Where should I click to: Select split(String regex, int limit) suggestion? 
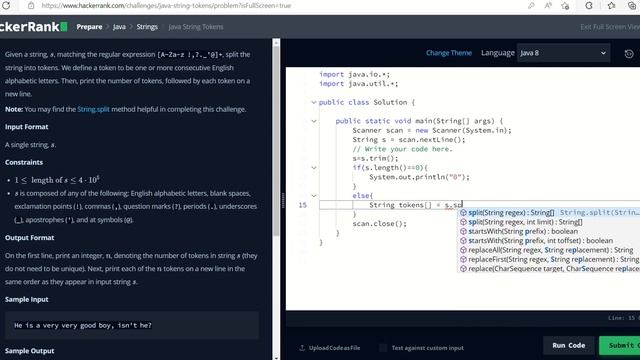pos(549,222)
